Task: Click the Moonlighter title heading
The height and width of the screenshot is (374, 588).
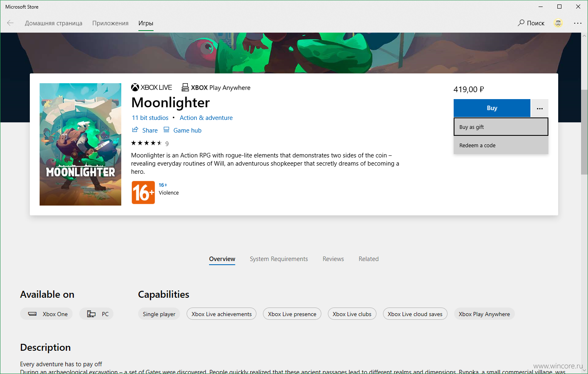Action: [171, 102]
